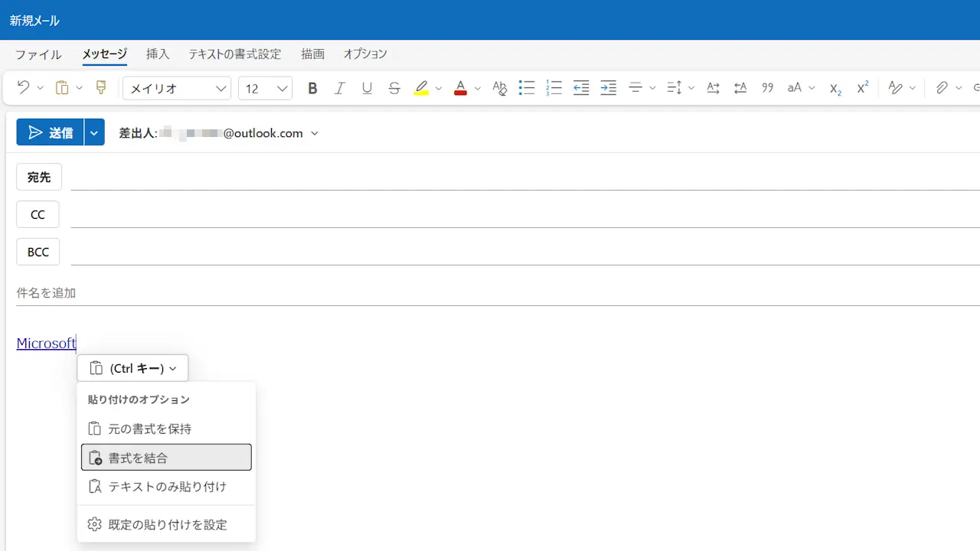Toggle bold formatting
Viewport: 980px width, 551px height.
(x=312, y=88)
